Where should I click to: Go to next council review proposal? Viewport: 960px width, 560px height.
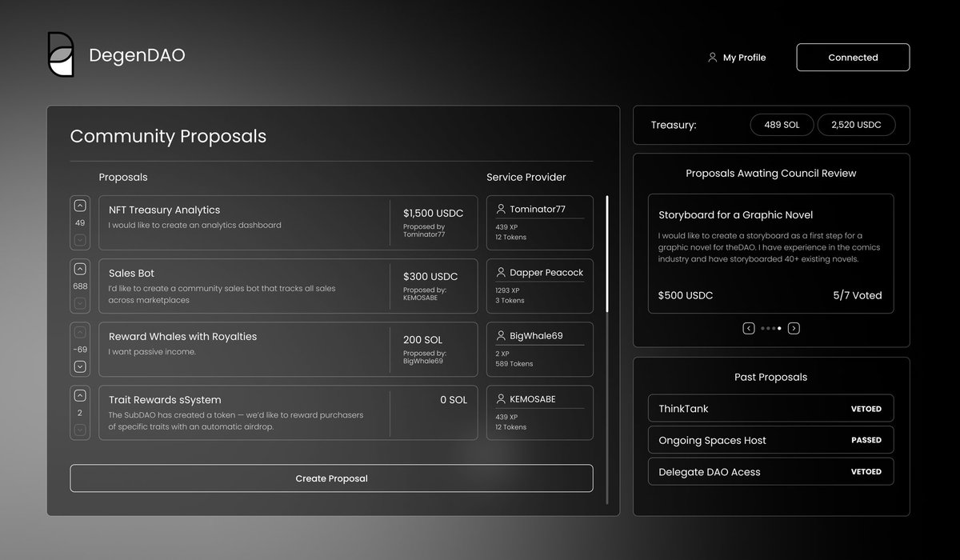click(794, 328)
